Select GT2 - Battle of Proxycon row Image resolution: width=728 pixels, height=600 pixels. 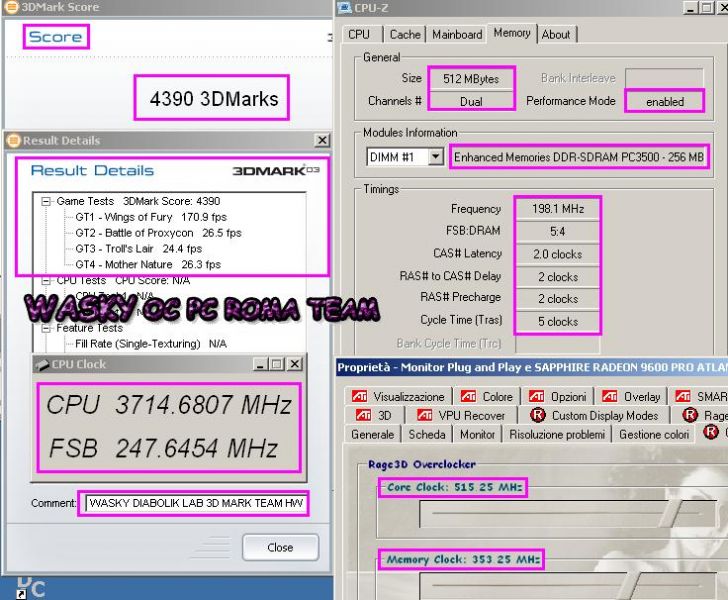pyautogui.click(x=158, y=233)
